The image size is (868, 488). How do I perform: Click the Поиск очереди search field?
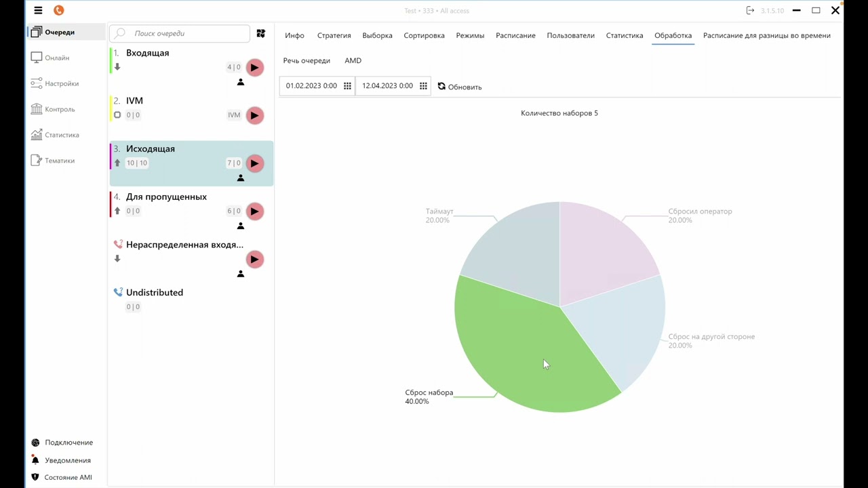pyautogui.click(x=180, y=33)
